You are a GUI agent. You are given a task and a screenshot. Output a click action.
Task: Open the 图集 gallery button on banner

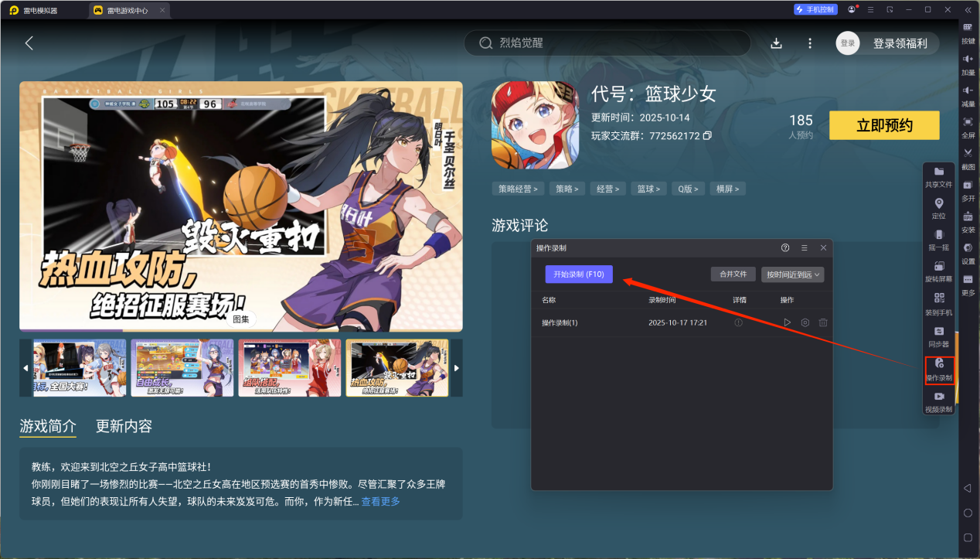[x=241, y=319]
